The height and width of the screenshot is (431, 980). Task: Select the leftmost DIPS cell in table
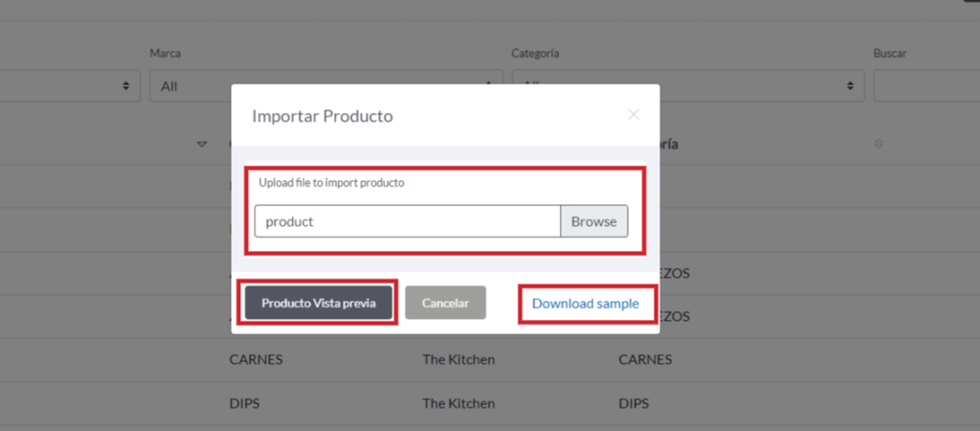(244, 404)
